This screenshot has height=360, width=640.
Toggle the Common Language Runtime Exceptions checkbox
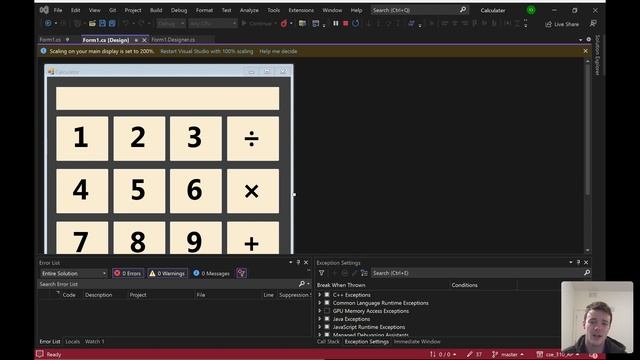click(x=327, y=303)
